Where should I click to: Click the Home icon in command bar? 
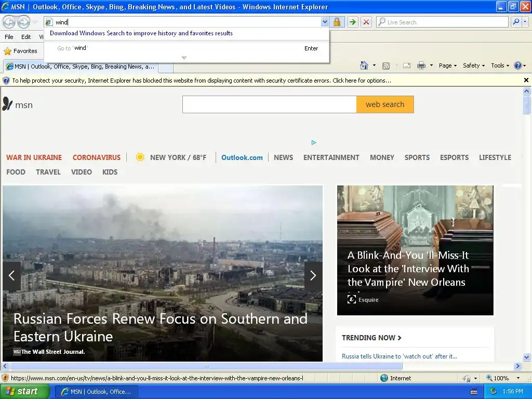point(364,65)
